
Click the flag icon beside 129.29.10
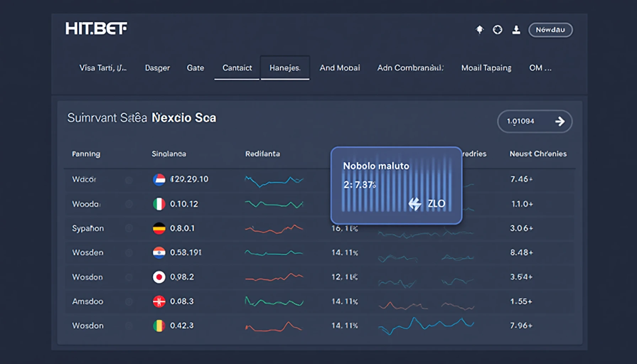pos(159,180)
